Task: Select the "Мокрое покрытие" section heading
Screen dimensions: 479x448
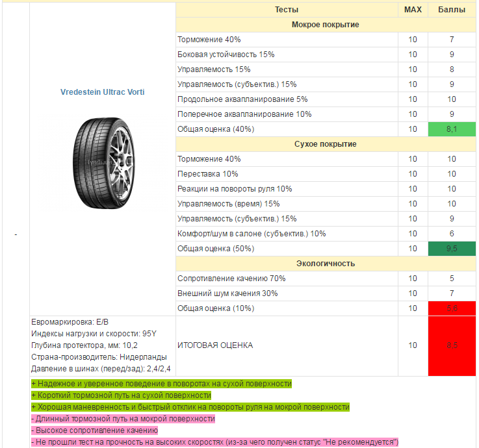Action: [x=325, y=25]
